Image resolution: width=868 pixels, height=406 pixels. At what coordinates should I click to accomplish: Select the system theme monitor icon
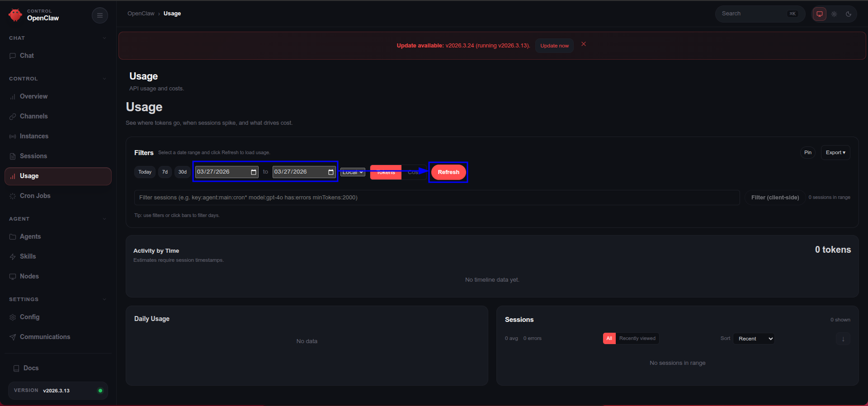coord(819,14)
